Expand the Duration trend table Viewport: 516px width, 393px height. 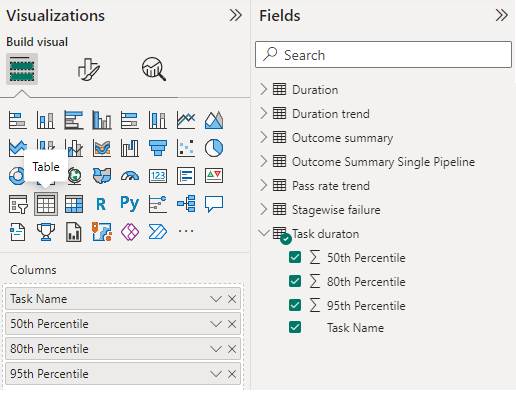pos(264,113)
